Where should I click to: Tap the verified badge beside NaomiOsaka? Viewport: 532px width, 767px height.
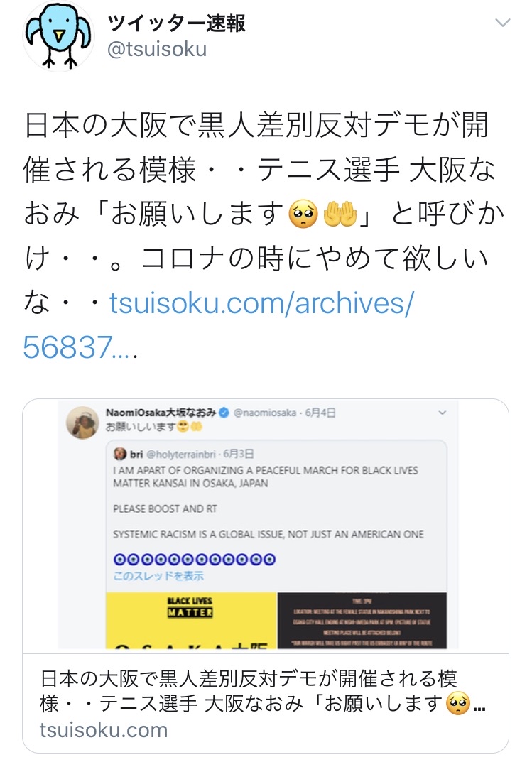coord(224,413)
